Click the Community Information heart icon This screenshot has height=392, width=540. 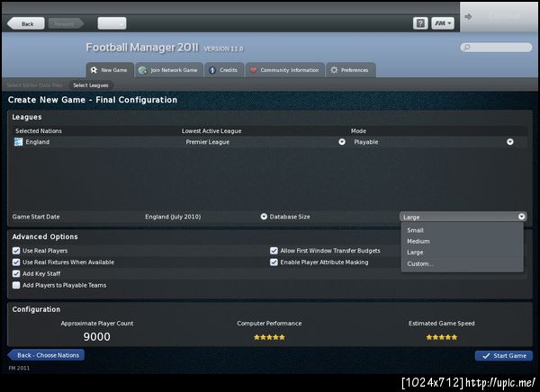tap(253, 70)
